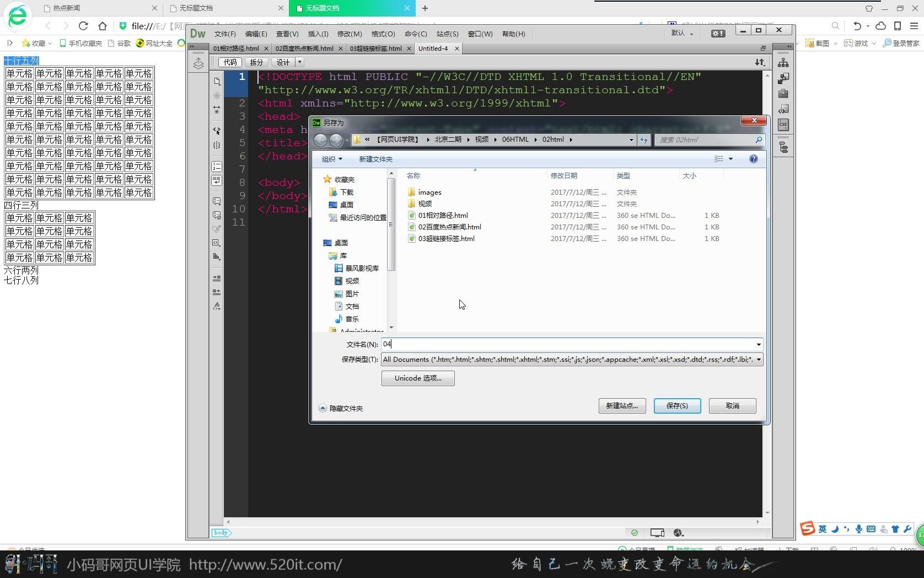Click the Indent Code icon
Viewport: 924px width, 578px height.
[217, 278]
